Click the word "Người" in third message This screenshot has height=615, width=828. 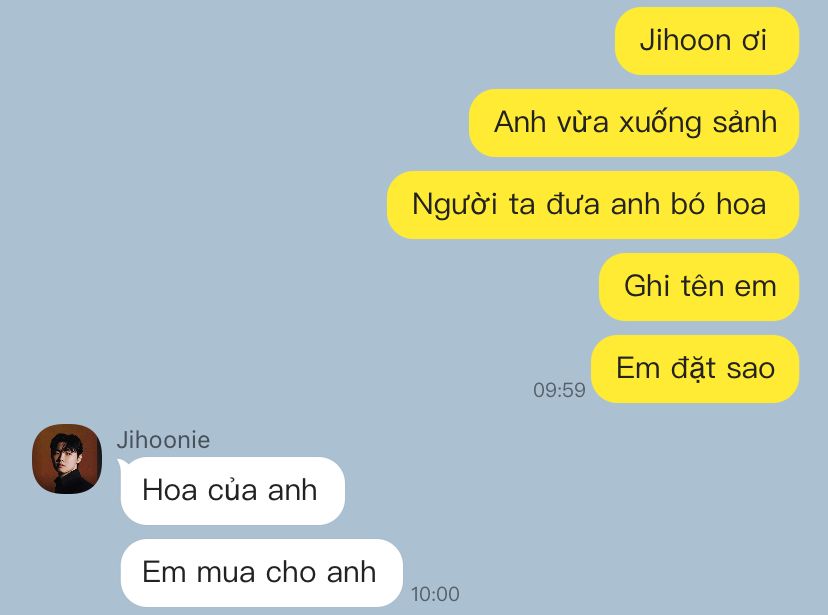[x=455, y=205]
